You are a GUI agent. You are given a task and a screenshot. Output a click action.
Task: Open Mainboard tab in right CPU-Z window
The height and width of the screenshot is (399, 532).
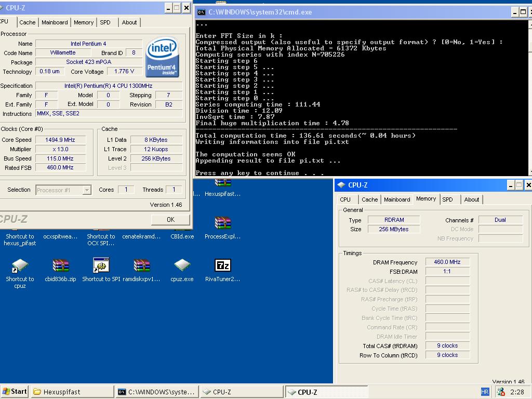[397, 199]
